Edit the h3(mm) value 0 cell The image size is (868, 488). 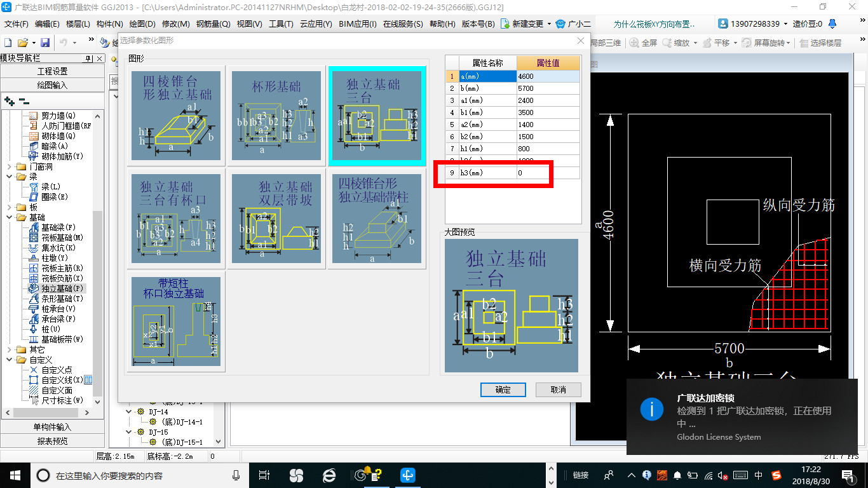(548, 173)
